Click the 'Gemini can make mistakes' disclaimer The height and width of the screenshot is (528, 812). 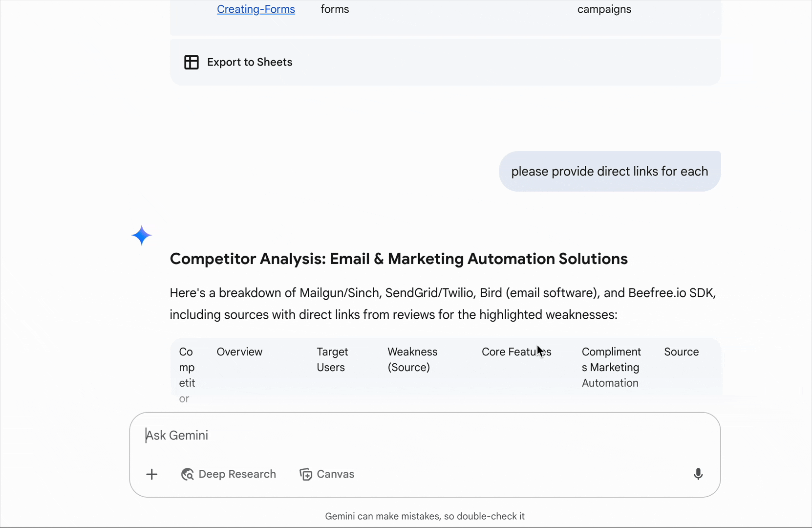425,516
